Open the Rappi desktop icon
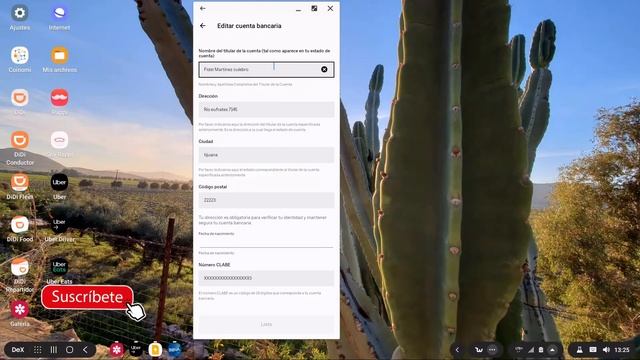Image resolution: width=640 pixels, height=360 pixels. [59, 98]
